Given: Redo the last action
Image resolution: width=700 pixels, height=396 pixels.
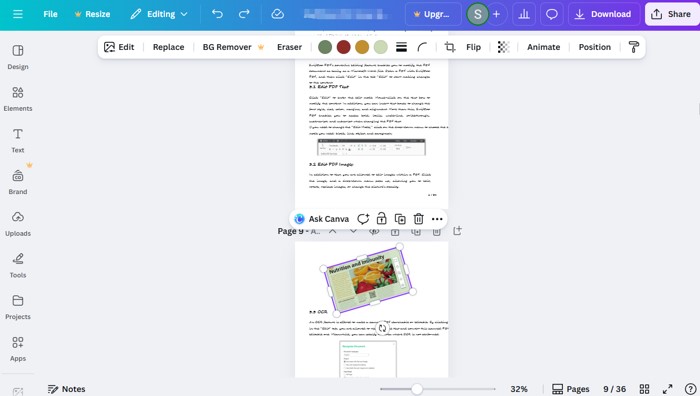Looking at the screenshot, I should click(x=244, y=14).
